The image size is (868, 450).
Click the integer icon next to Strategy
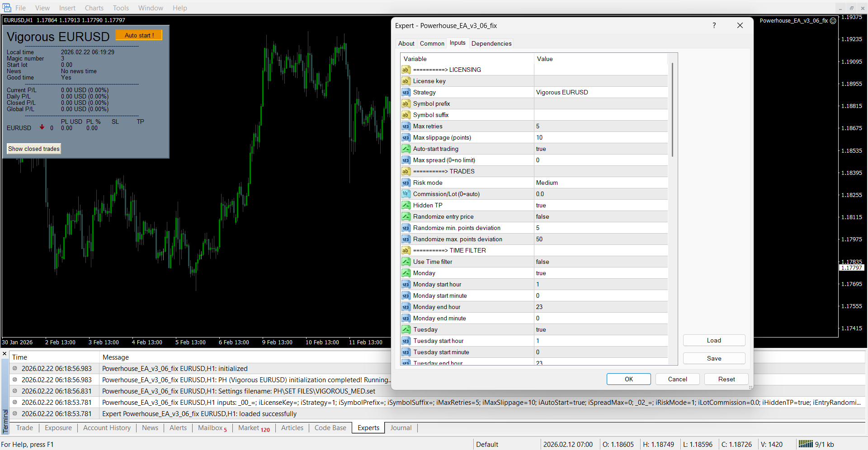[406, 93]
